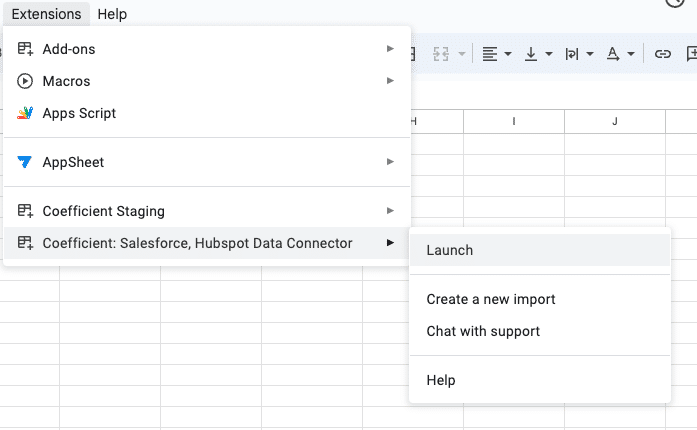Select Coefficient Staging menu entry
The height and width of the screenshot is (430, 697).
pos(104,211)
